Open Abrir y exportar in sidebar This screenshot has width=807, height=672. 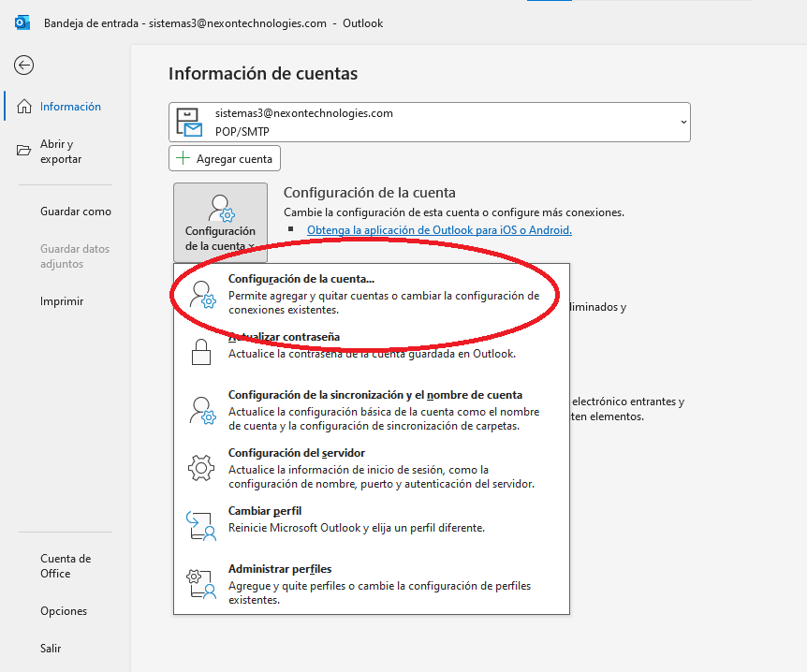point(65,152)
